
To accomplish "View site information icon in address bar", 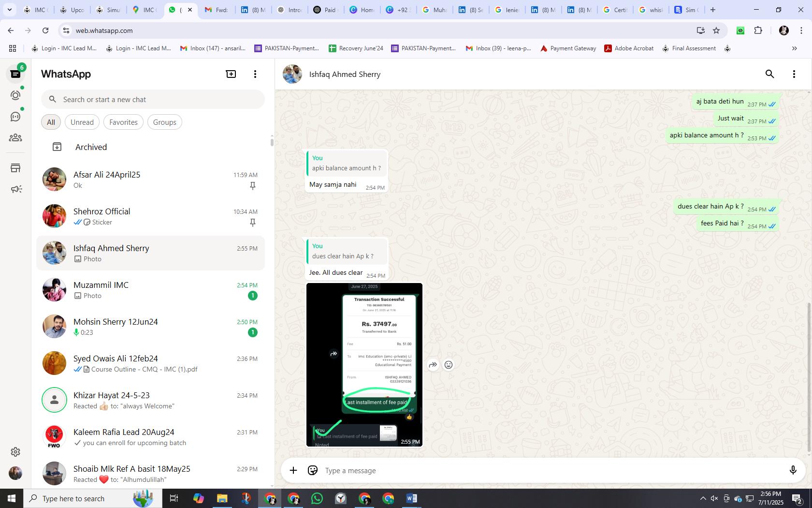I will pyautogui.click(x=66, y=30).
